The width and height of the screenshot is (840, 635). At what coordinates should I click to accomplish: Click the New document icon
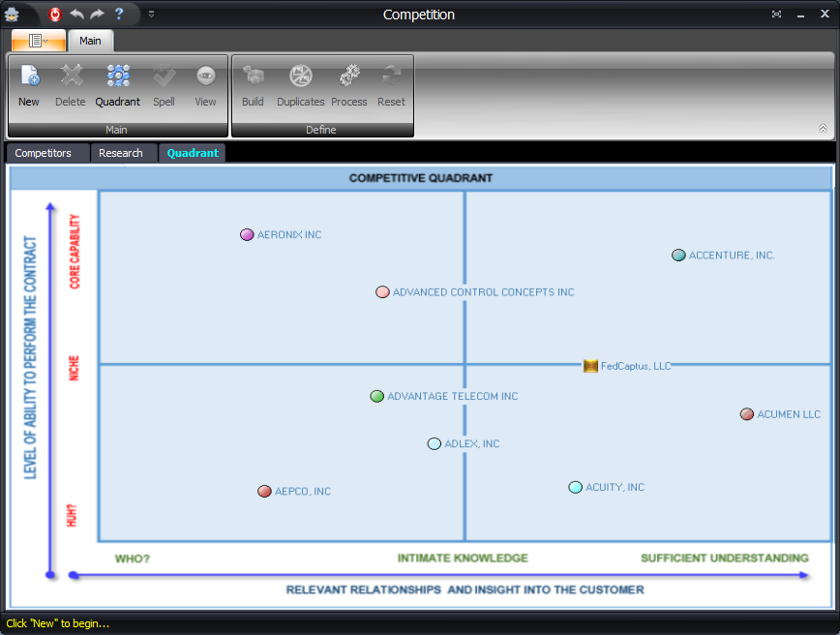(29, 76)
